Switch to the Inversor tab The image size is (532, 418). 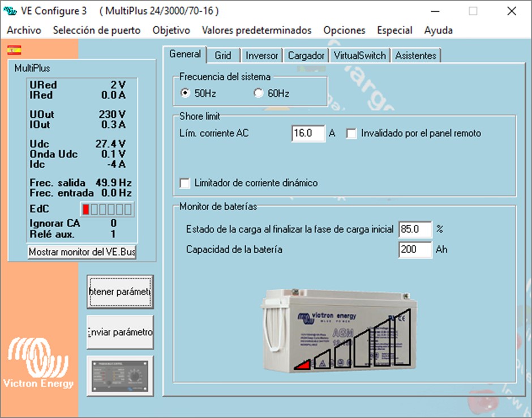pos(261,56)
